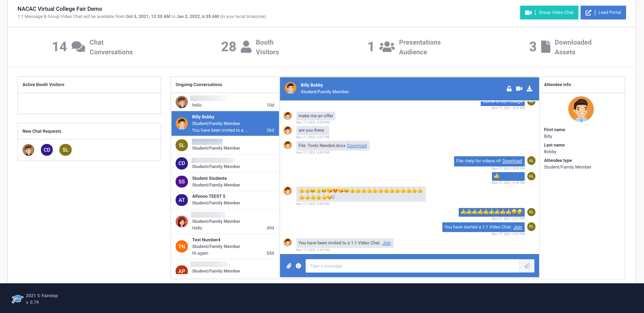
Task: Click the unlock padlock icon in chat header
Action: (509, 89)
